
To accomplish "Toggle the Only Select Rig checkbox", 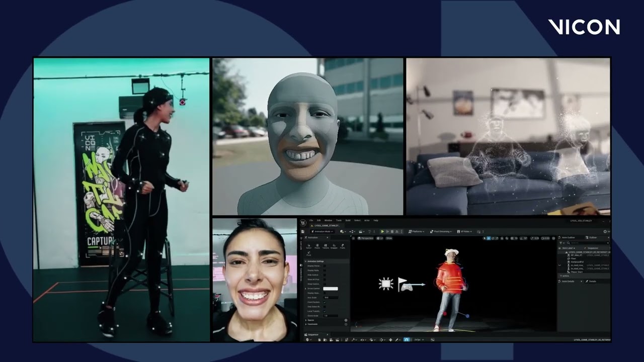I will [325, 307].
